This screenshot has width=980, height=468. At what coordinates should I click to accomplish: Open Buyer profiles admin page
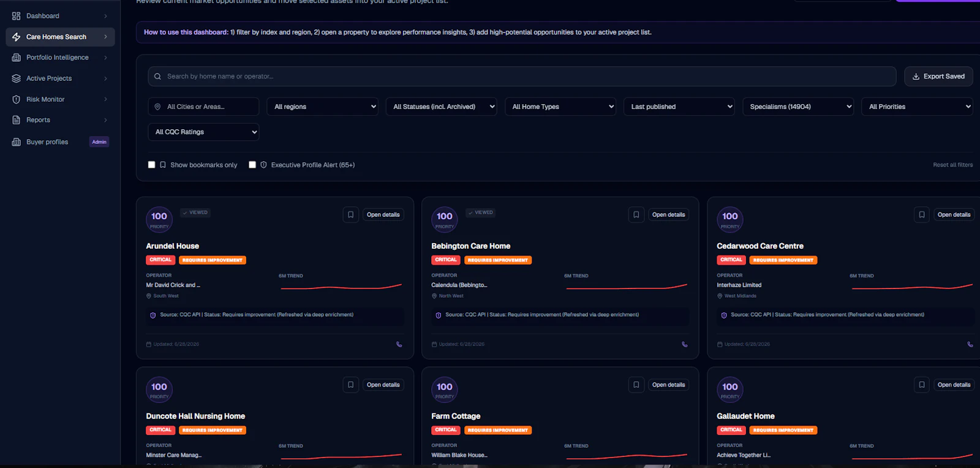[x=60, y=142]
